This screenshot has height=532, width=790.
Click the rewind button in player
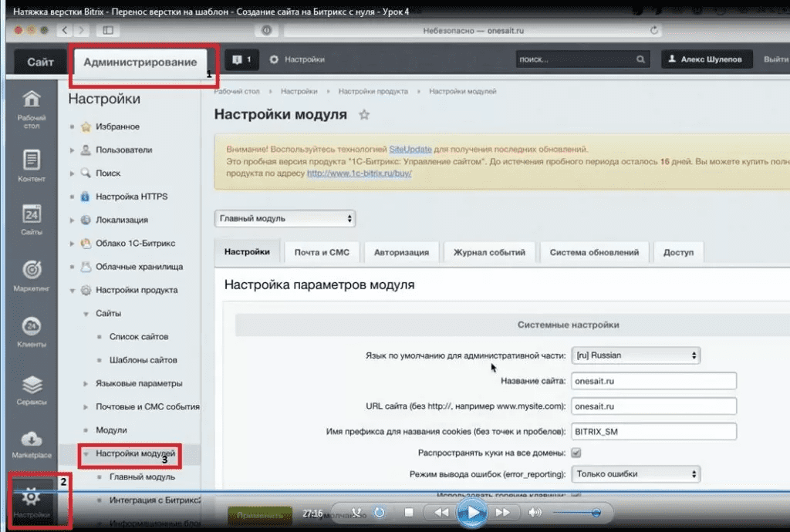tap(441, 513)
